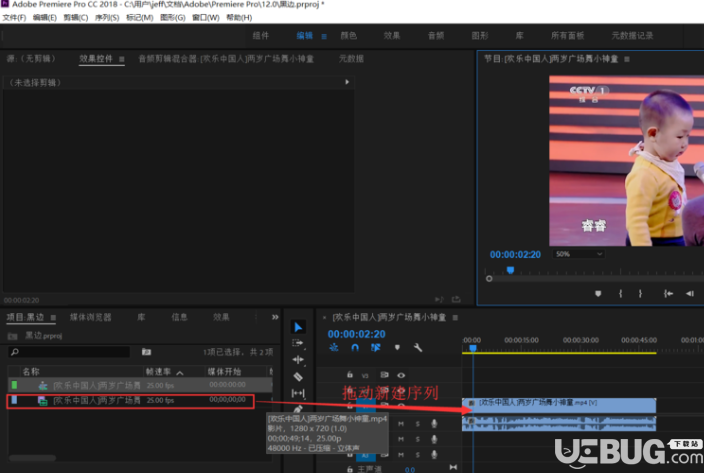Click the 黑边.prproj bin folder icon

point(13,336)
